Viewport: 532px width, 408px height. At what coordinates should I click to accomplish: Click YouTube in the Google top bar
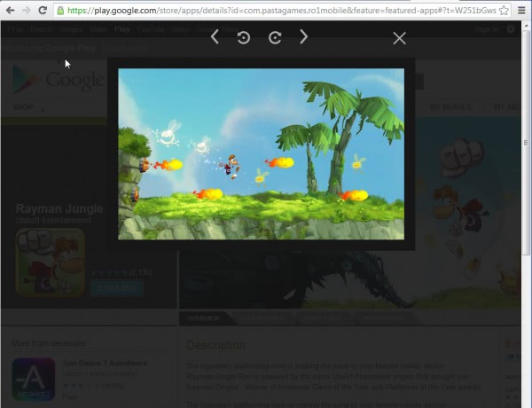point(151,29)
